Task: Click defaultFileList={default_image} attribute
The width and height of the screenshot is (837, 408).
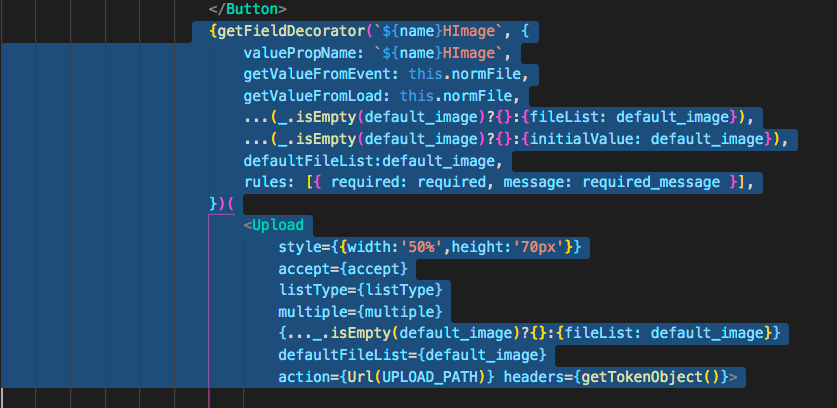Action: click(x=412, y=355)
